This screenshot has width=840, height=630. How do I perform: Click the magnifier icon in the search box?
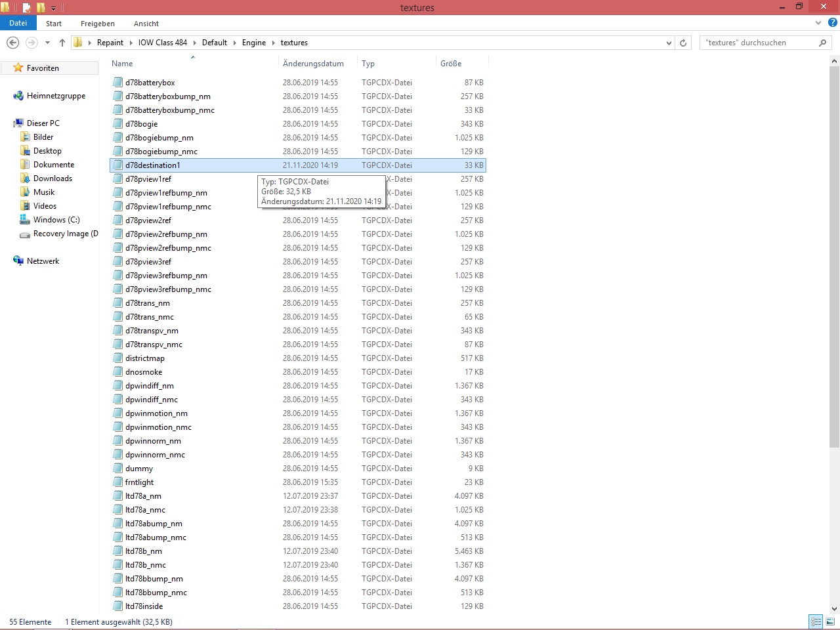click(x=822, y=43)
